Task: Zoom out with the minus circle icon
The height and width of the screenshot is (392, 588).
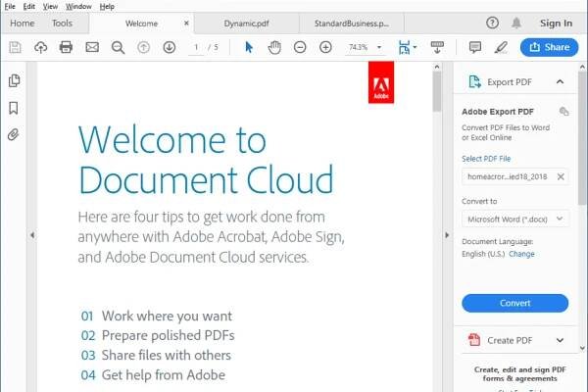Action: [x=300, y=47]
